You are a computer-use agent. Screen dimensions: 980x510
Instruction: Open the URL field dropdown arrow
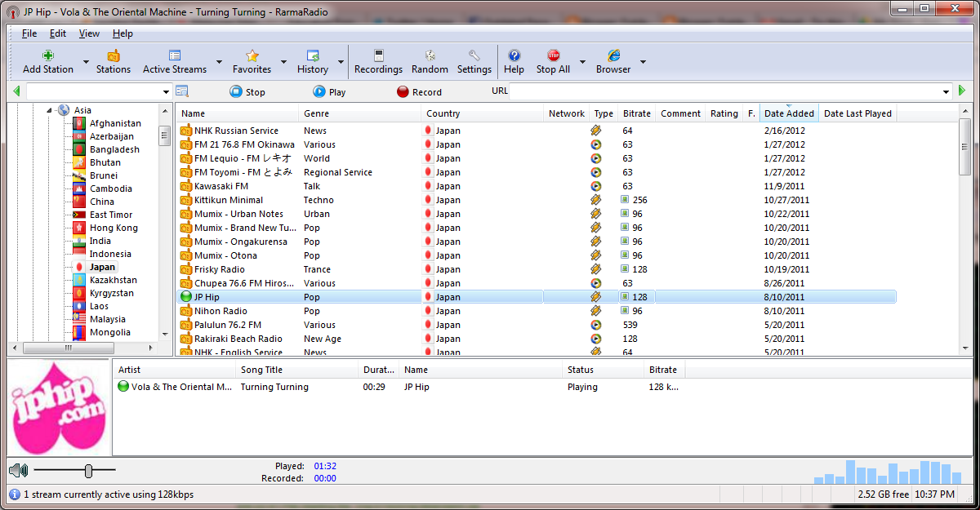(947, 91)
